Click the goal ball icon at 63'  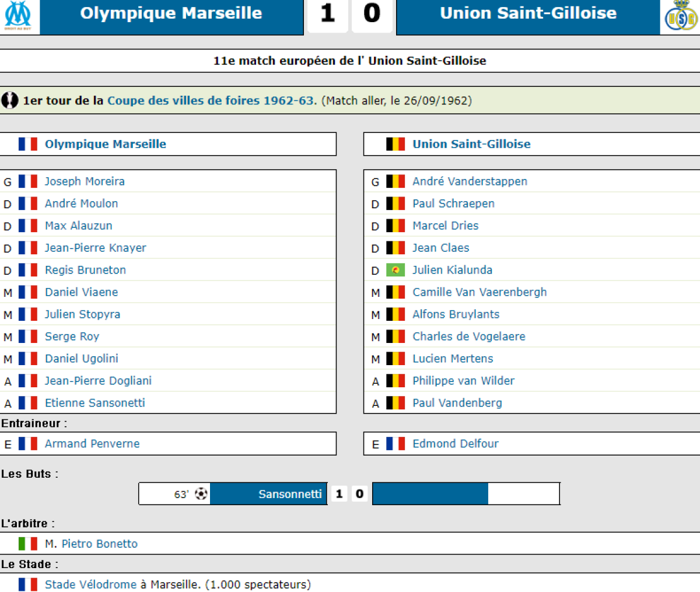click(201, 494)
